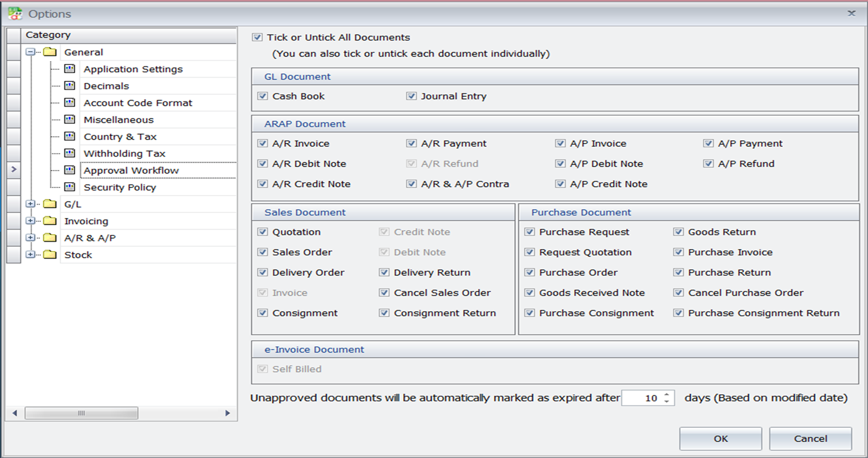Screen dimensions: 868x458
Task: Click the Decimals page icon
Action: (x=70, y=85)
